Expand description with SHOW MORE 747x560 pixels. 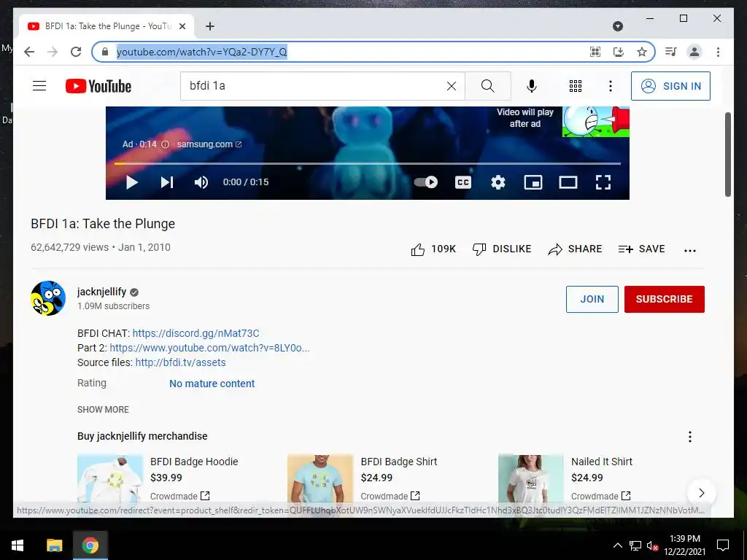click(x=103, y=410)
